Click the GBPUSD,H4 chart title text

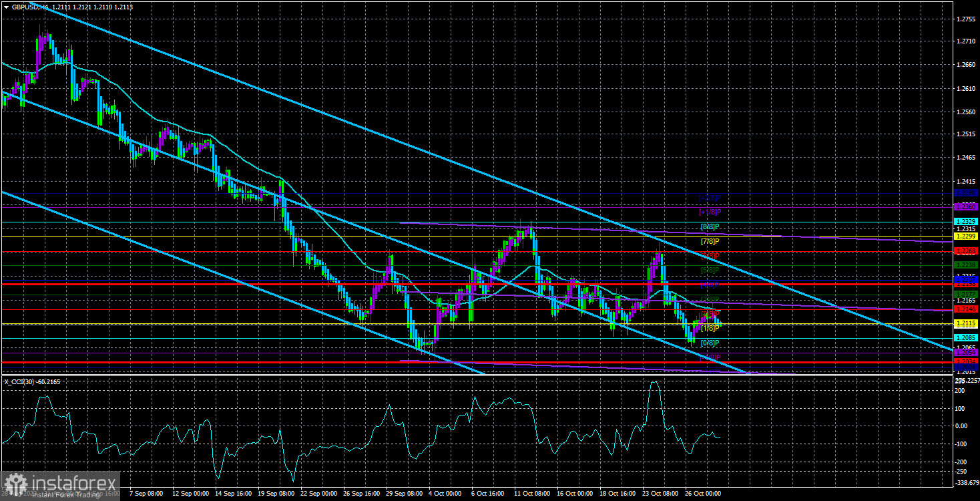[29, 6]
